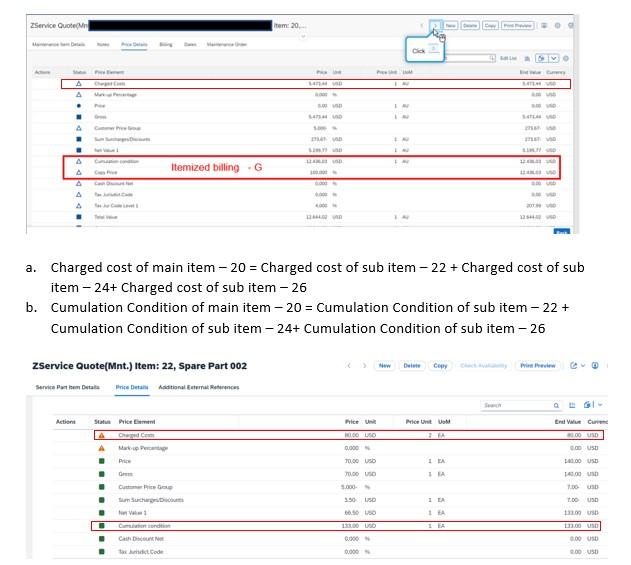Click Price Element column header in Item 22 table
631x565 pixels.
pos(137,422)
